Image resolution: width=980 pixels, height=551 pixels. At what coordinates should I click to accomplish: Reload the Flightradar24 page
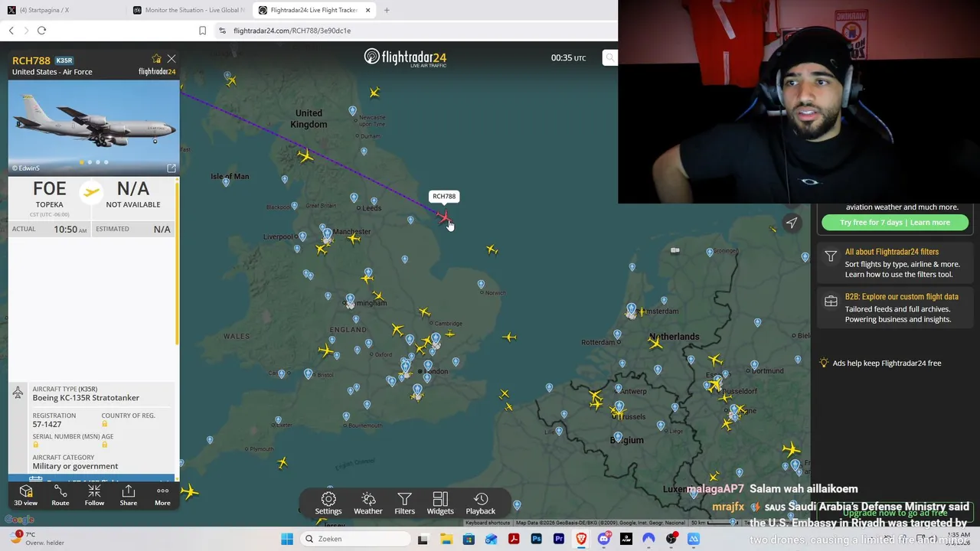(x=41, y=31)
